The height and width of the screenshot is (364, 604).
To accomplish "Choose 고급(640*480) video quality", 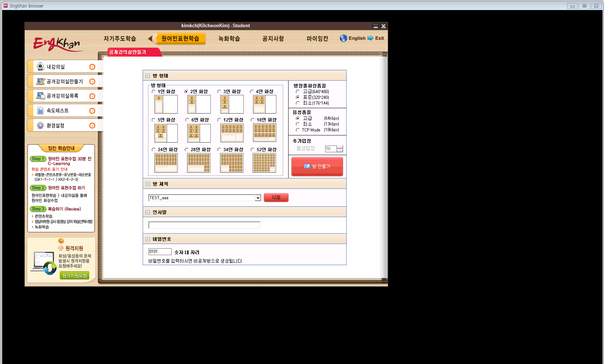I will pos(298,91).
